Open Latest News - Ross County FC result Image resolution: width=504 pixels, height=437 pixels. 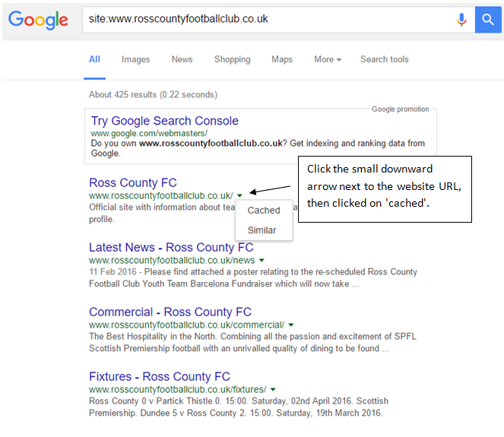(x=171, y=248)
